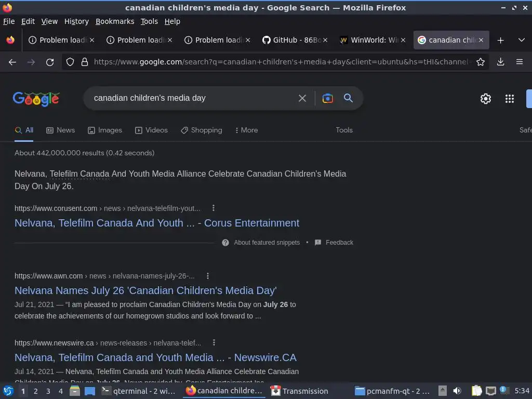
Task: Open tracking protection shield icon
Action: click(70, 62)
